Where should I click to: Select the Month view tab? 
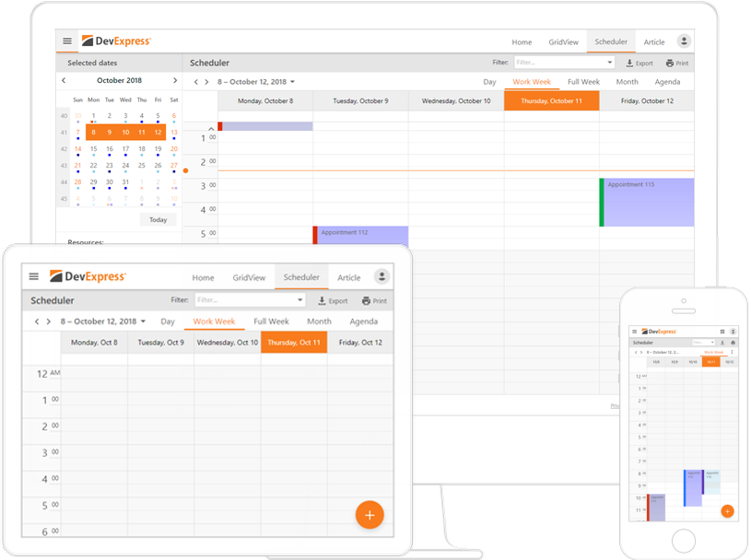[627, 81]
